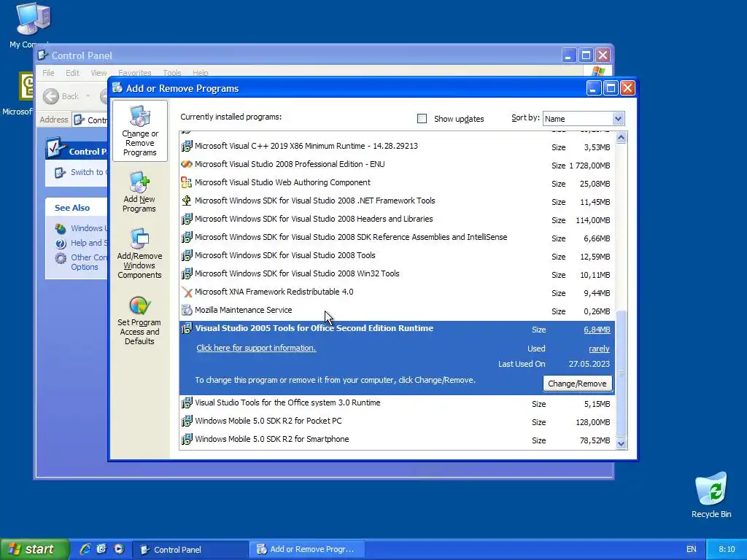Click the 'rarely' usage link
This screenshot has height=560, width=747.
coord(599,349)
